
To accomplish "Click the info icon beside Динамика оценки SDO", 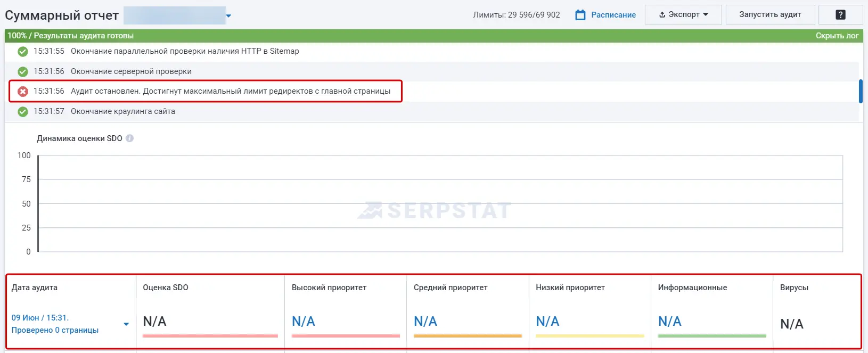I will tap(129, 138).
